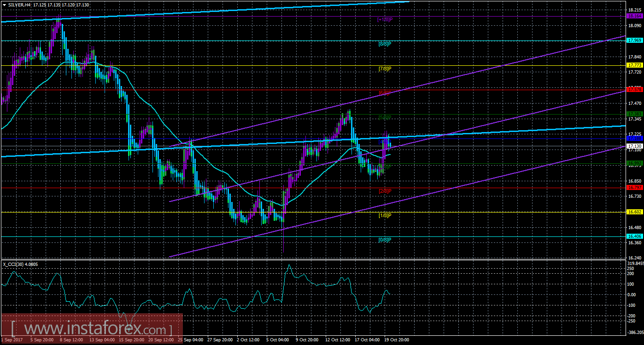Click the [2/8]P Murray level label
The image size is (644, 345).
(x=385, y=191)
